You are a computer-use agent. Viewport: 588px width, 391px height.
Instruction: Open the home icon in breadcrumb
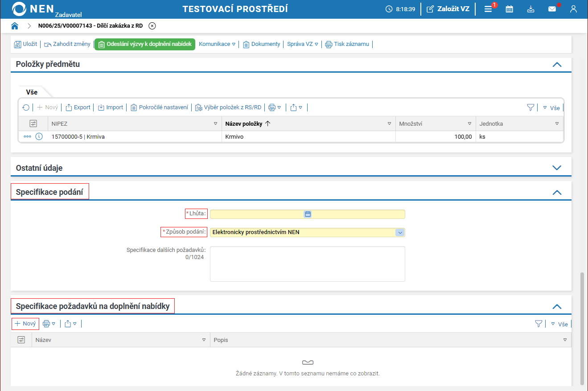click(x=15, y=26)
